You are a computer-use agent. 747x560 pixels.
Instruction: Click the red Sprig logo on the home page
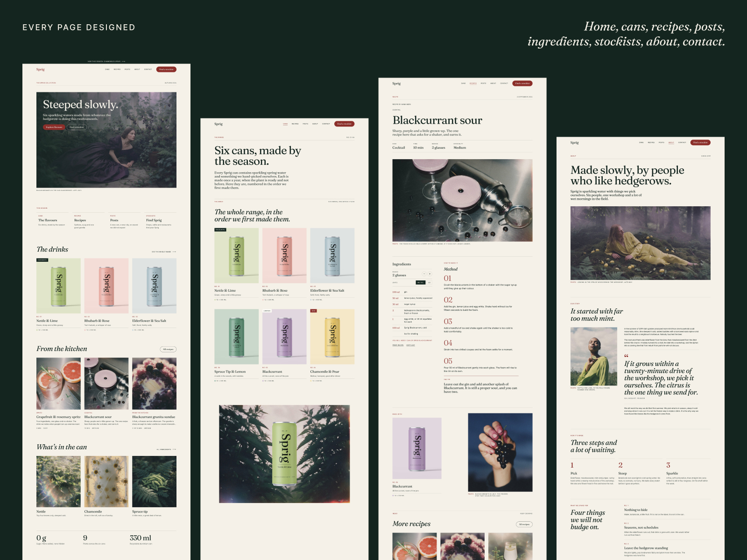(41, 70)
